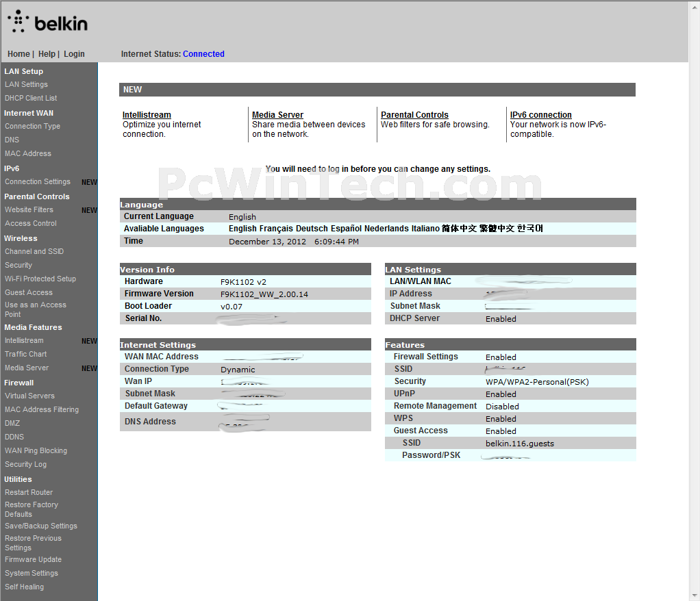
Task: Select the LAN Setup sidebar heading
Action: [24, 71]
